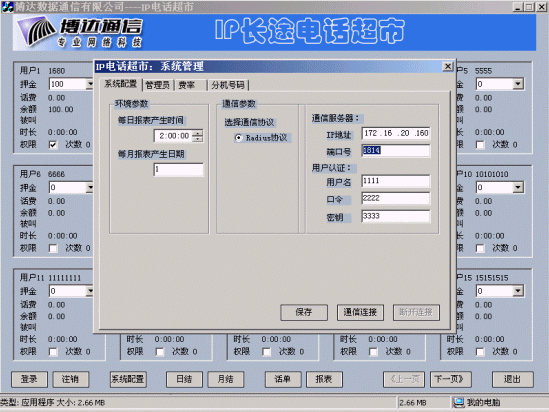549x412 pixels.
Task: Click the 通信连接 button
Action: pos(360,312)
